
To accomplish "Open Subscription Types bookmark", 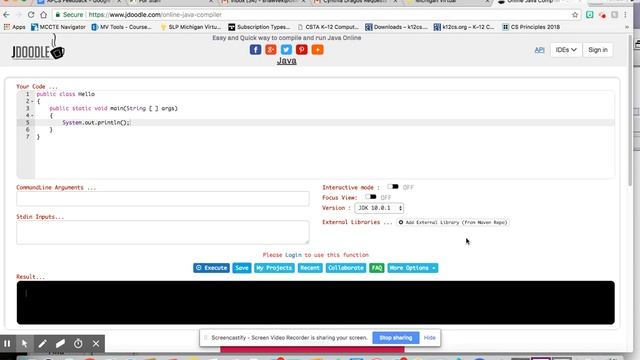I will (259, 27).
